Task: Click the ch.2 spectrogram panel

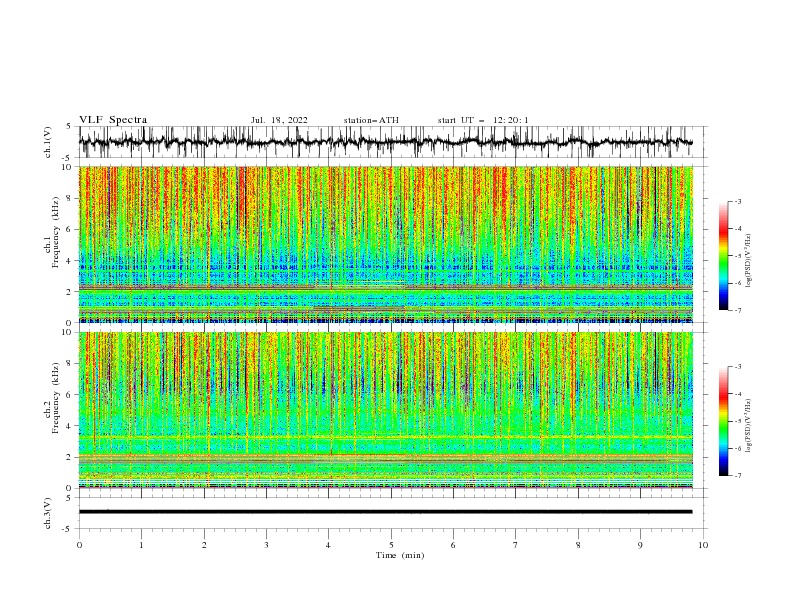Action: click(x=385, y=410)
